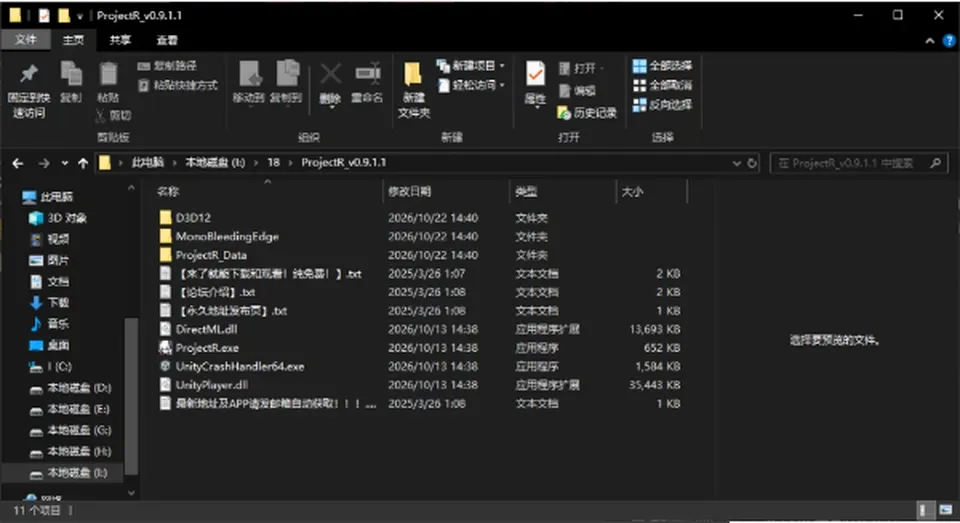Open the Help question mark icon
960x523 pixels.
pyautogui.click(x=949, y=41)
